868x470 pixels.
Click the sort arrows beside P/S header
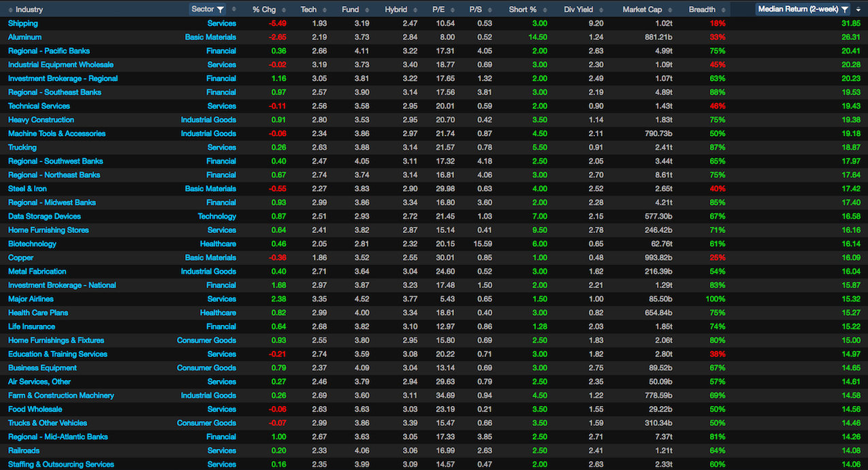pyautogui.click(x=489, y=10)
